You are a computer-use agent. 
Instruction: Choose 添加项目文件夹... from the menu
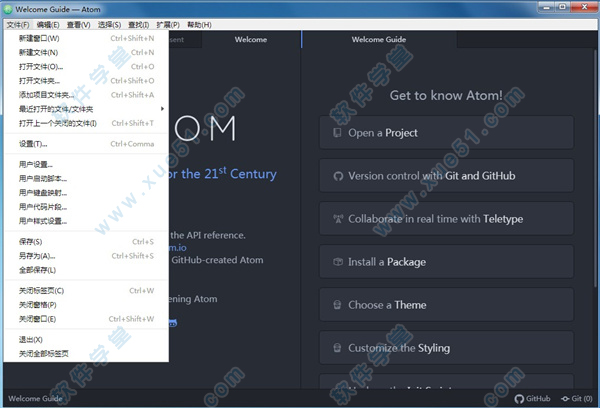click(86, 95)
